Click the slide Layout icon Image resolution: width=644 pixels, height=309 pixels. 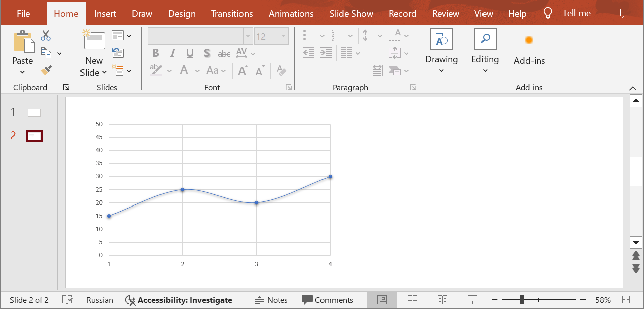(117, 36)
